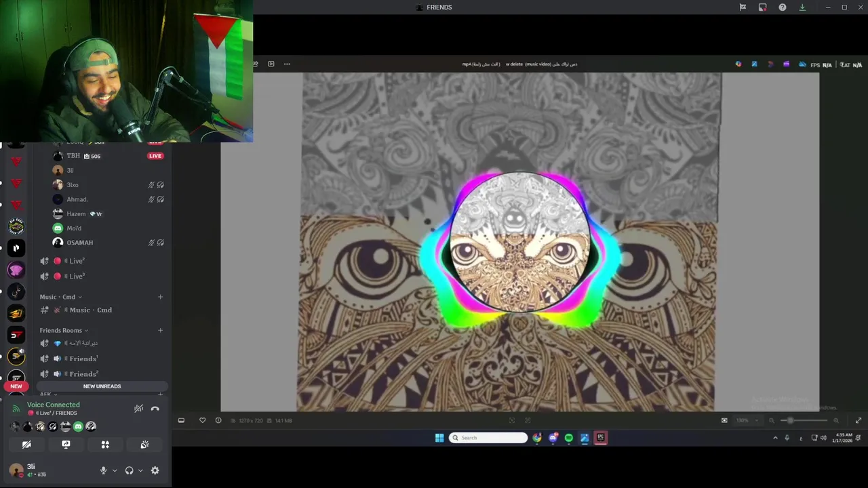Toggle filmstrip icon at viewer bottom-left
The width and height of the screenshot is (868, 488).
pos(181,421)
